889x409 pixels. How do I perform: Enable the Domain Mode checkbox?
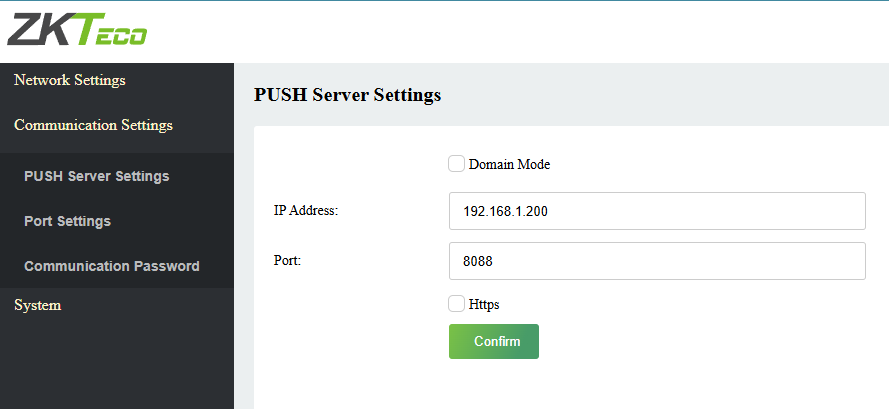click(456, 164)
